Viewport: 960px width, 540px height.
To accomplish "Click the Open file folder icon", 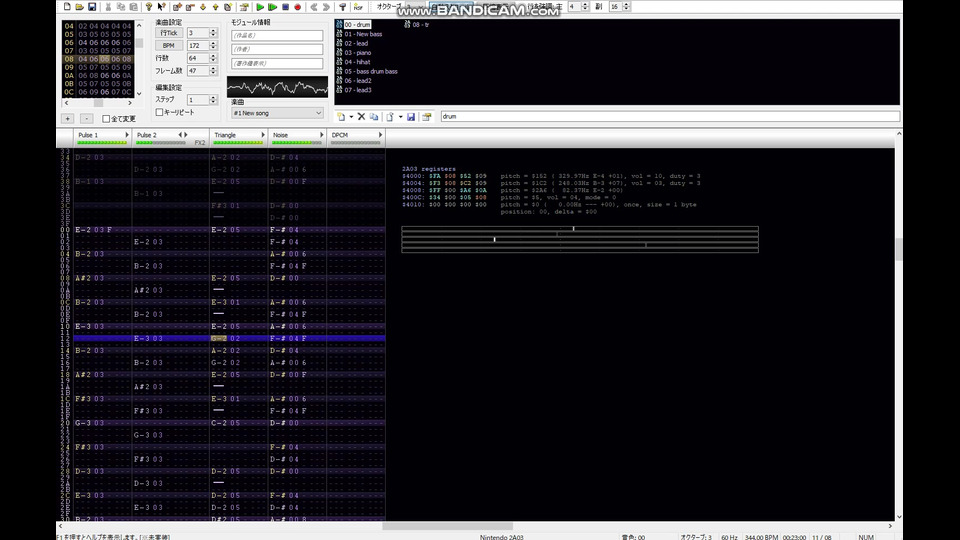I will point(80,7).
